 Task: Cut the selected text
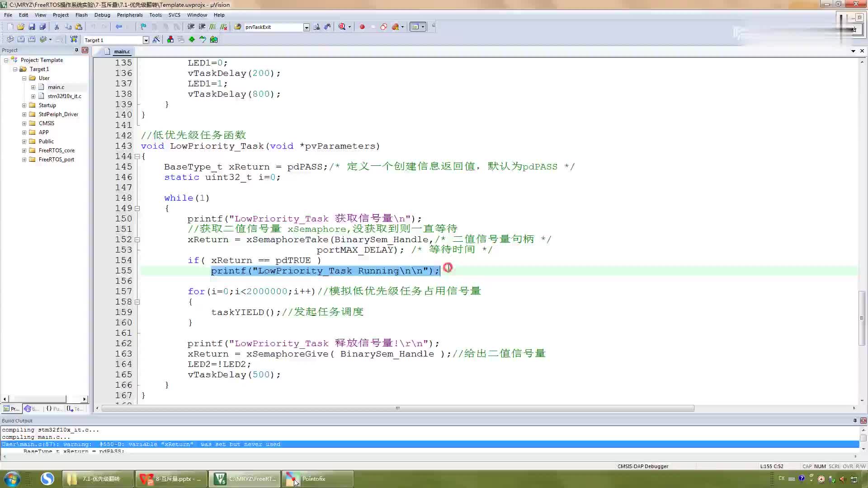[57, 27]
